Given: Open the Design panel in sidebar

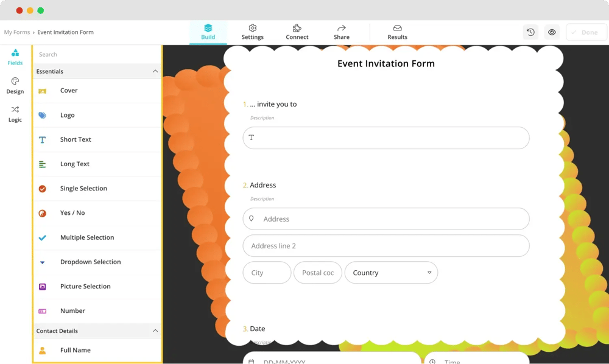Looking at the screenshot, I should pos(15,86).
